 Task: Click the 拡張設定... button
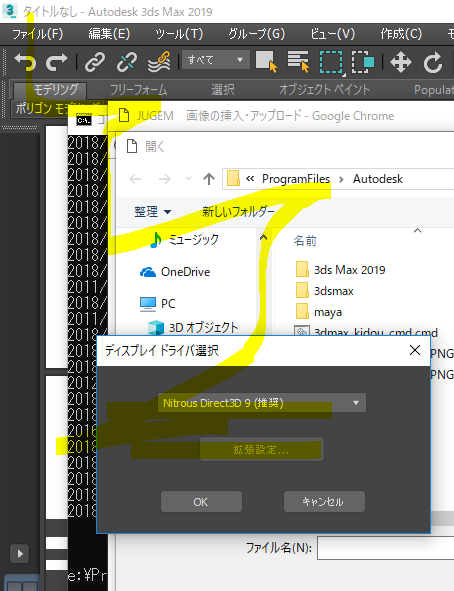[261, 449]
